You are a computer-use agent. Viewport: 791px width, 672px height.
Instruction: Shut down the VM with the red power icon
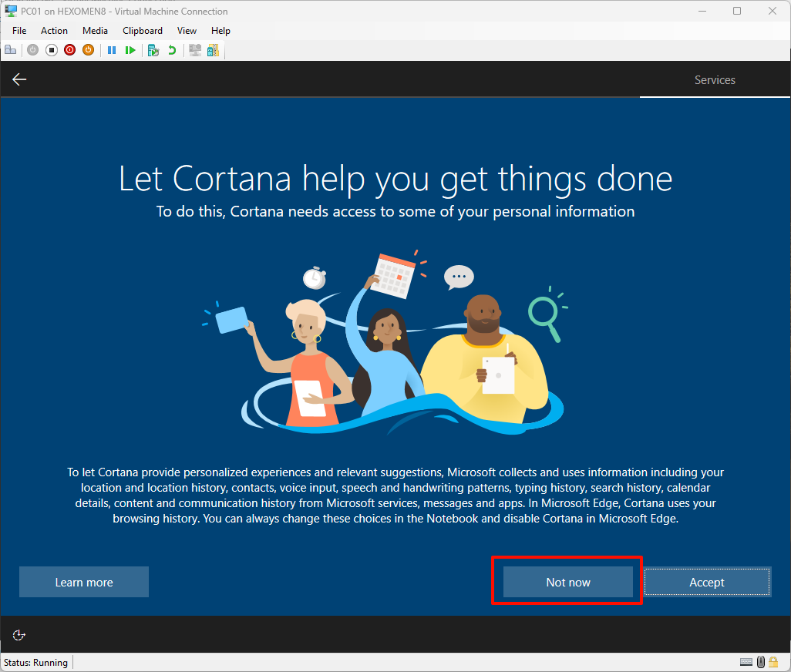click(69, 50)
